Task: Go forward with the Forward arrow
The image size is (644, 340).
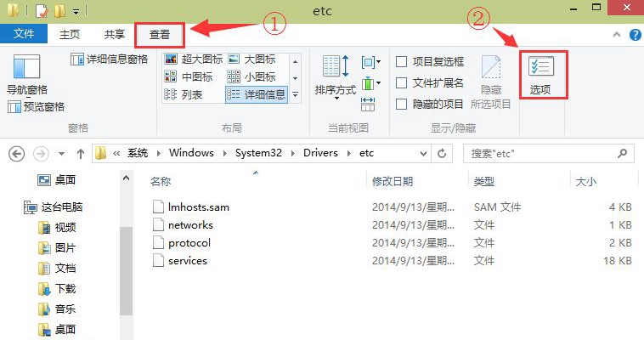Action: pos(41,154)
